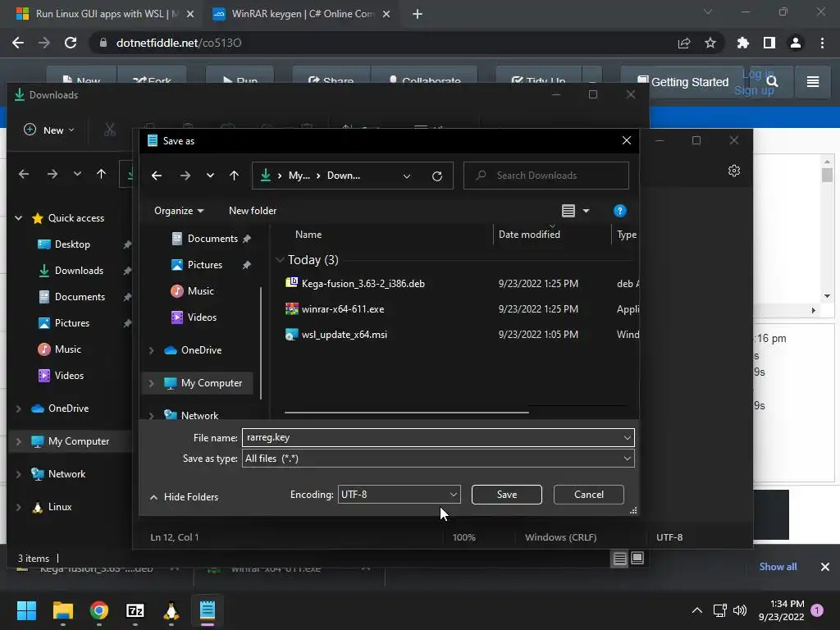Click Cancel button in Save as dialog

pos(588,495)
